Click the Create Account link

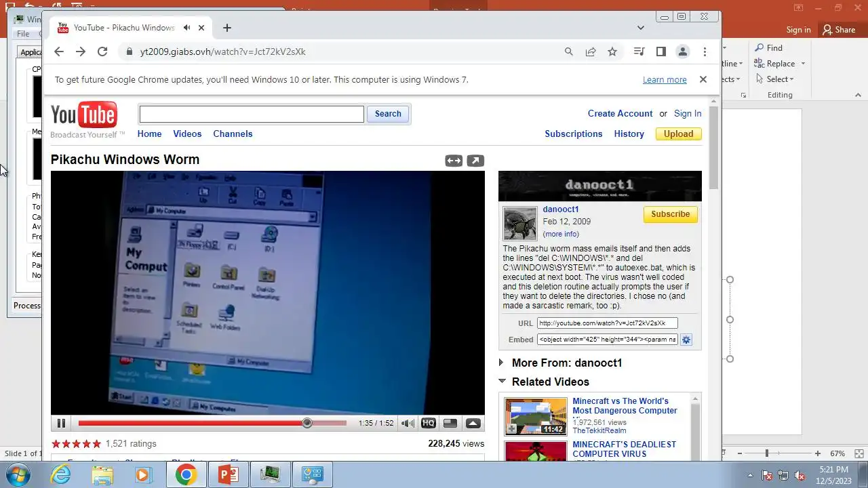[x=620, y=113]
